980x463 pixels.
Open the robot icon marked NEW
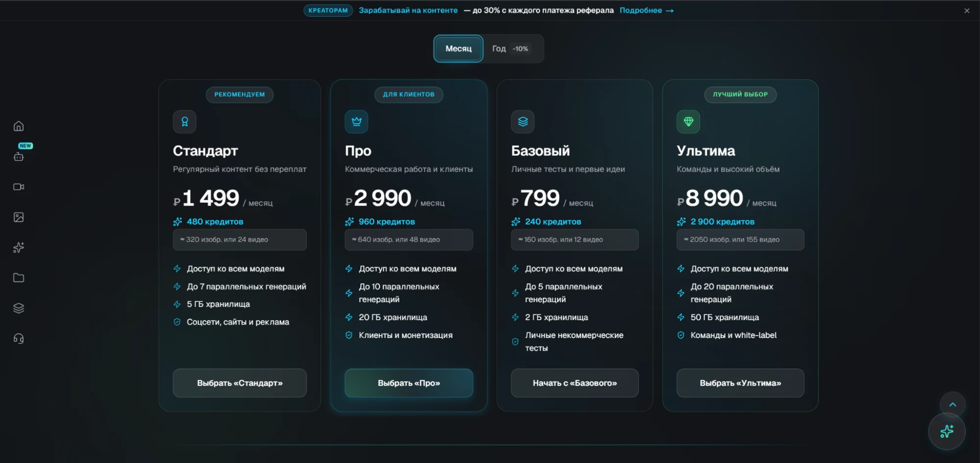[x=19, y=156]
